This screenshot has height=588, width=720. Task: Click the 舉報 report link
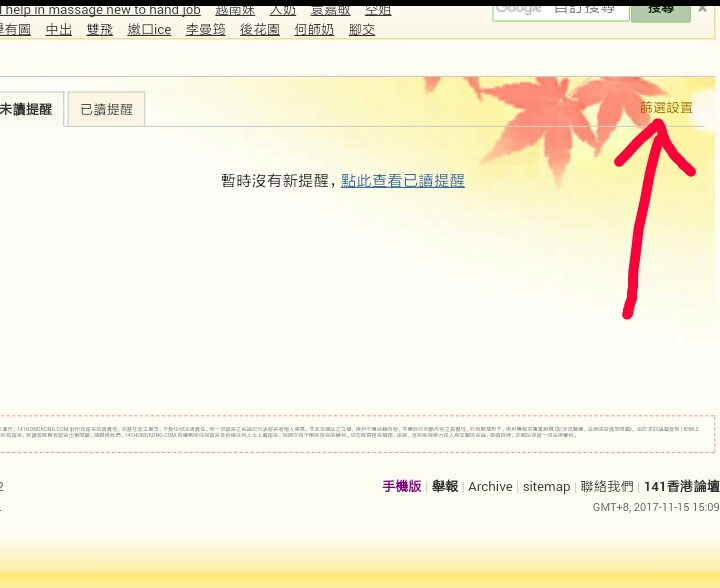coord(445,486)
